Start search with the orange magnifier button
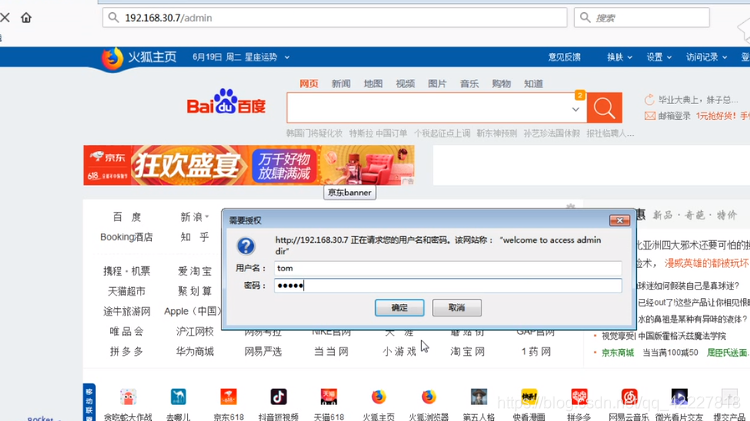This screenshot has height=421, width=750. pos(604,108)
